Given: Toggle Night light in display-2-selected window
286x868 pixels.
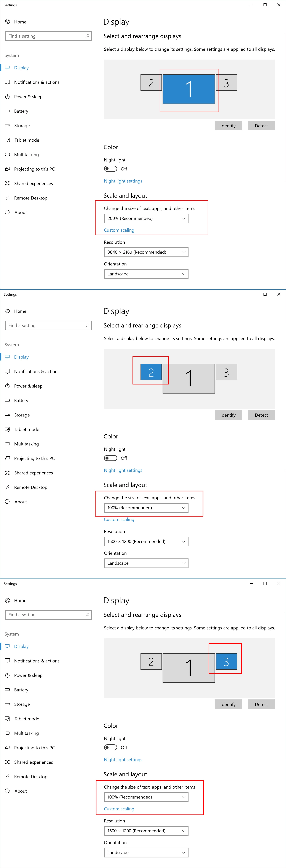Looking at the screenshot, I should pyautogui.click(x=111, y=458).
